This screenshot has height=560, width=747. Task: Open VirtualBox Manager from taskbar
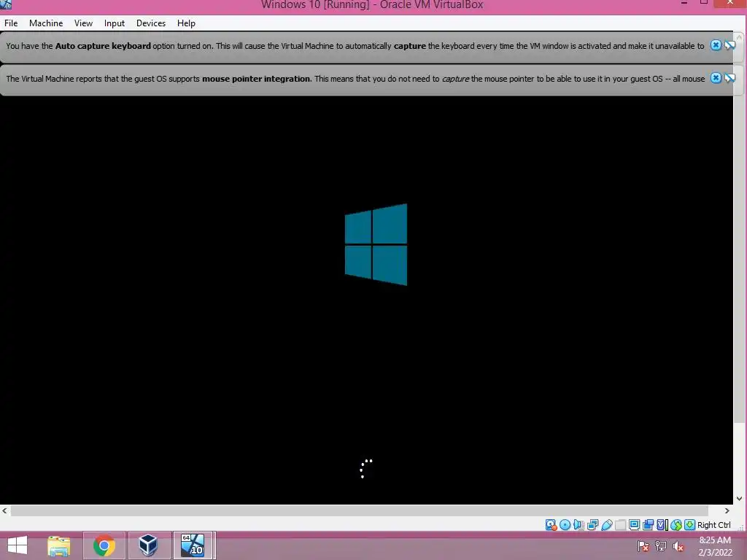coord(148,545)
